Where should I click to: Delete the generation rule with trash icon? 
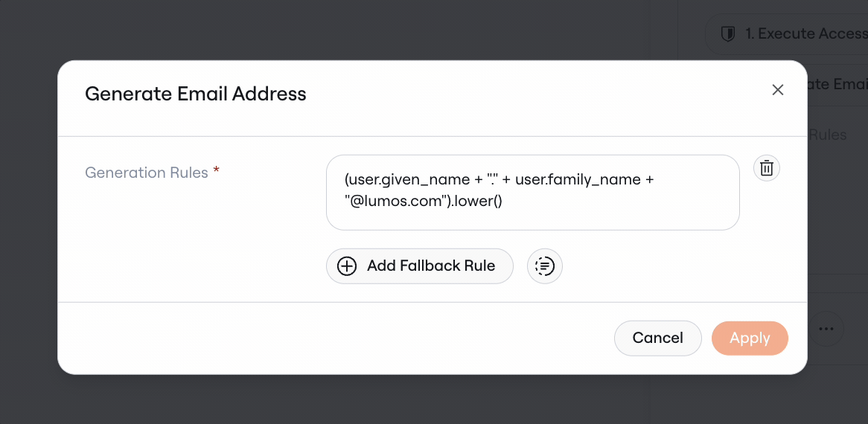click(x=767, y=168)
